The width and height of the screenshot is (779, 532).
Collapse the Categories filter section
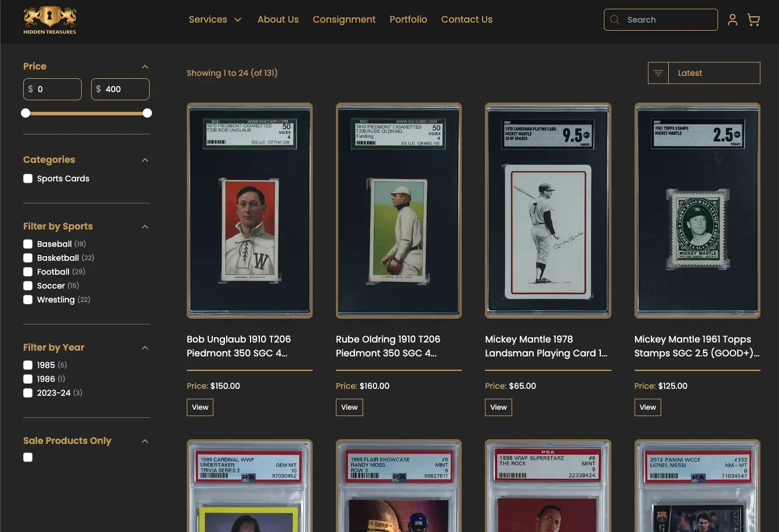[145, 160]
